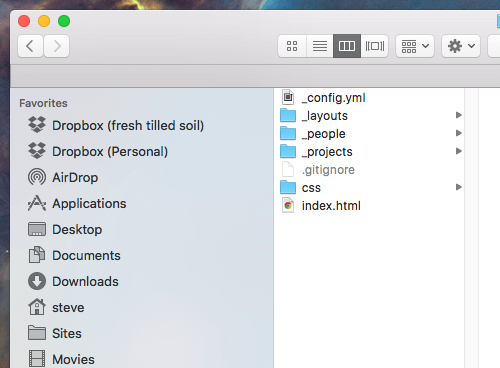This screenshot has height=368, width=500.
Task: Click the column divider next to file list
Action: pyautogui.click(x=471, y=228)
